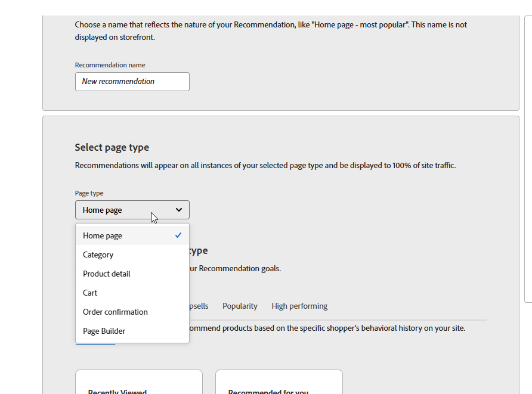Image resolution: width=532 pixels, height=394 pixels.
Task: Select Product detail as the page type
Action: pos(107,274)
